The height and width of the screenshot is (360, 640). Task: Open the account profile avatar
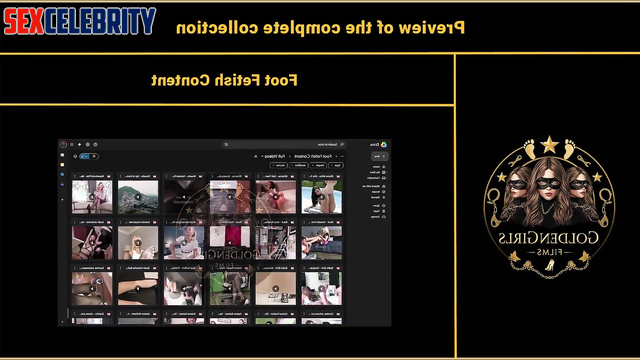point(63,144)
